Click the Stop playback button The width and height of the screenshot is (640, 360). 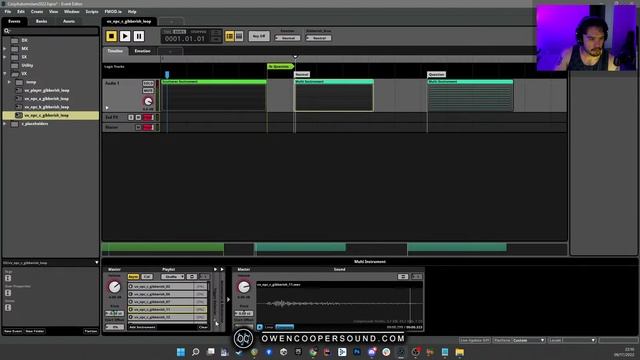point(111,36)
